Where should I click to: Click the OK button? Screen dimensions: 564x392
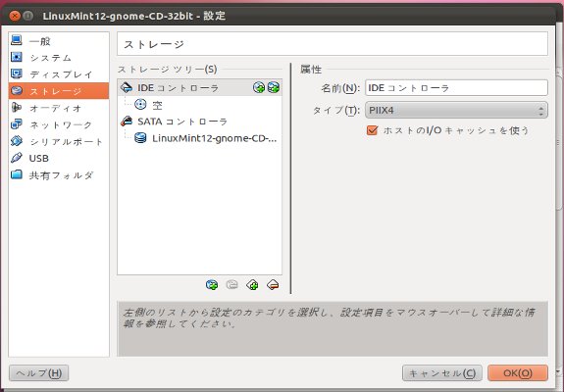click(x=518, y=373)
